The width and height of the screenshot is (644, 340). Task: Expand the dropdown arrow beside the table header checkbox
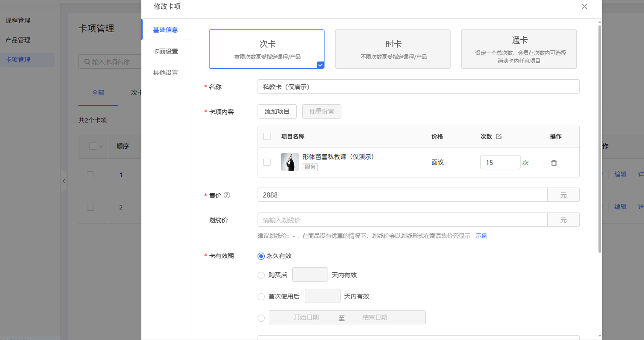pyautogui.click(x=101, y=146)
